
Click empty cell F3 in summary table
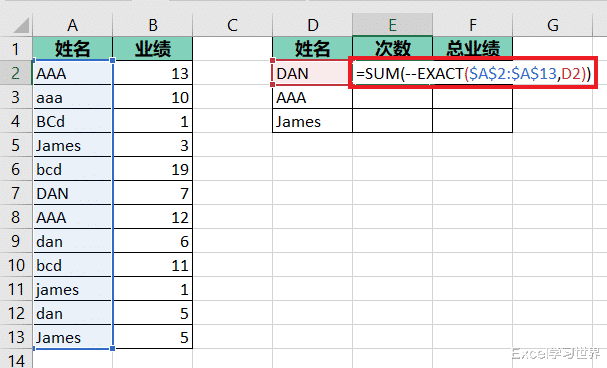pyautogui.click(x=473, y=97)
